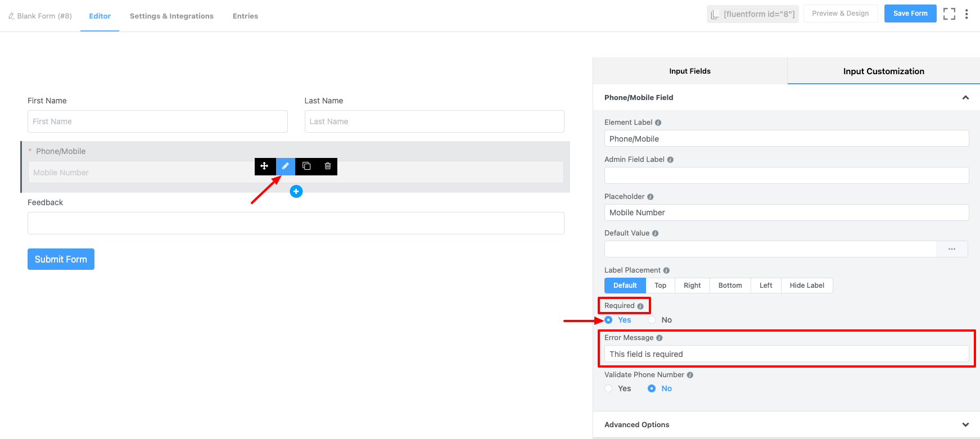980x439 pixels.
Task: Expand the Advanced Options section
Action: tap(965, 424)
